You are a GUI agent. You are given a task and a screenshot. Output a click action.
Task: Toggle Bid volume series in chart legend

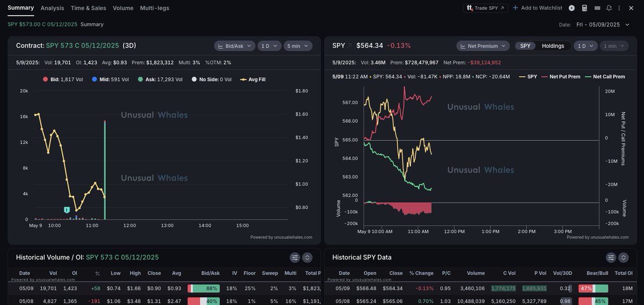point(63,79)
